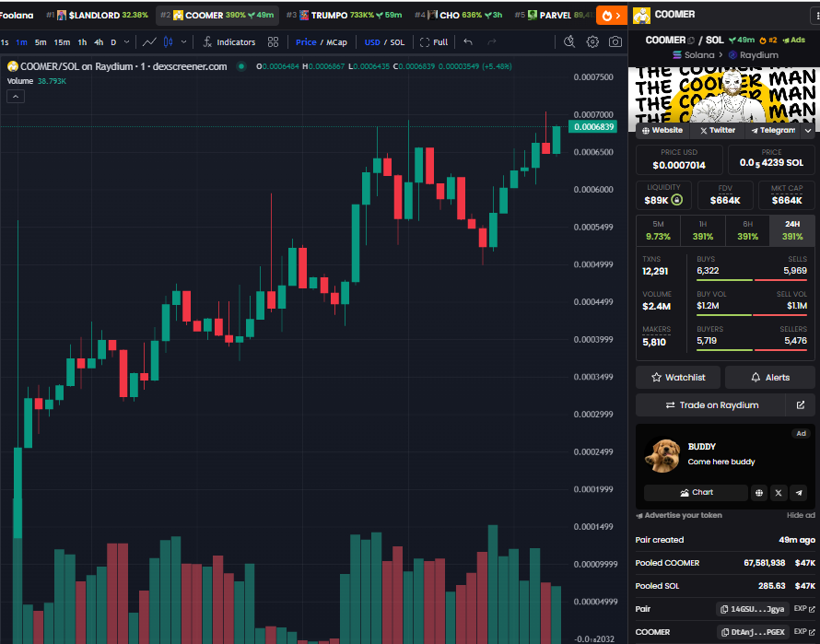Open the #5 PARVEL trending tab
Viewport: 820px width, 644px height.
click(553, 15)
